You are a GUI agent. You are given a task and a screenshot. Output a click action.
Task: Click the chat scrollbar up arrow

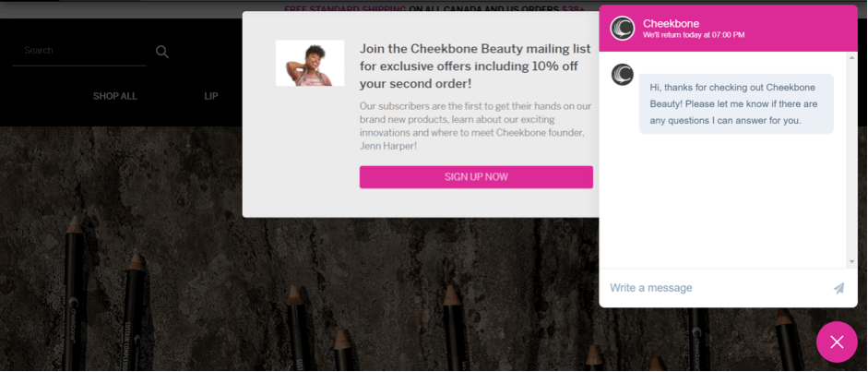pos(852,57)
